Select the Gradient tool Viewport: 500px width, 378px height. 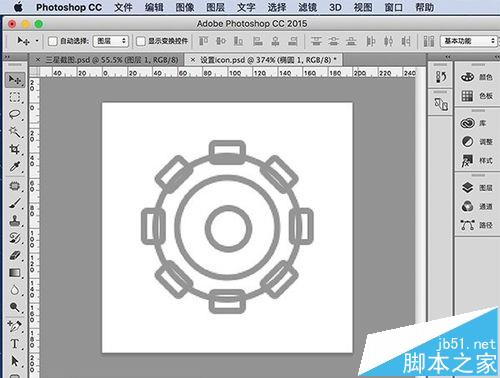pyautogui.click(x=15, y=273)
